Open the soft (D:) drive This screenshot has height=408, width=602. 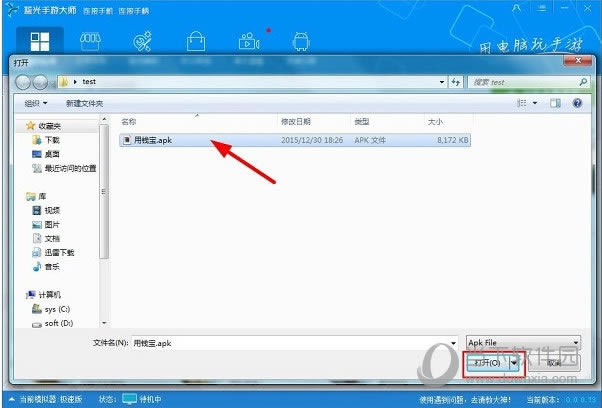(53, 323)
